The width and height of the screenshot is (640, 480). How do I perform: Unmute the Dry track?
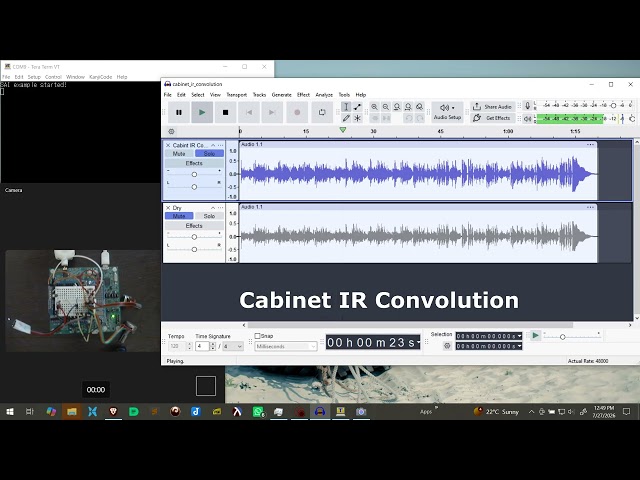click(179, 216)
